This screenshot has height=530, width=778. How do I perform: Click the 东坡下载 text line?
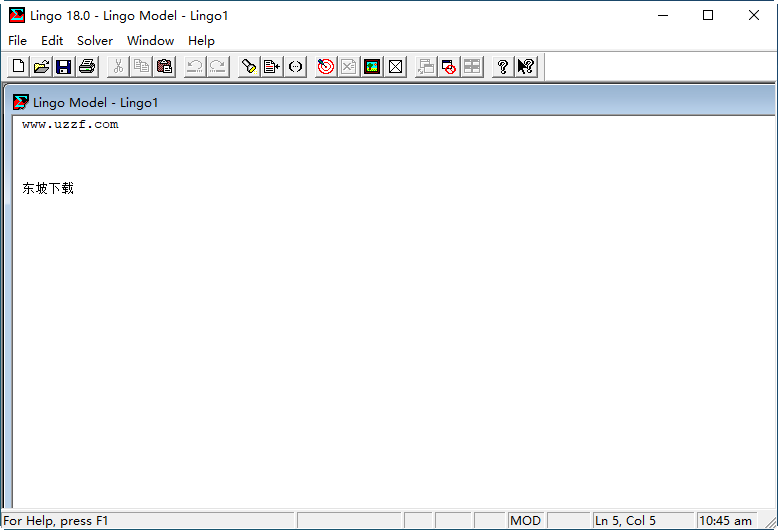(48, 188)
